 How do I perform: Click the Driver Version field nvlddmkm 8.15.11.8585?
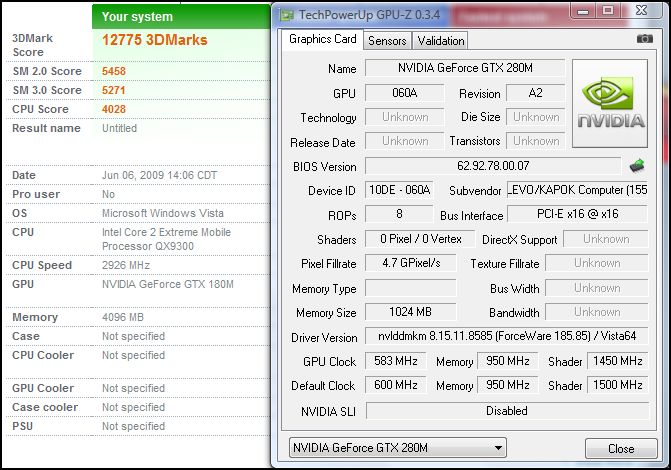tap(507, 336)
